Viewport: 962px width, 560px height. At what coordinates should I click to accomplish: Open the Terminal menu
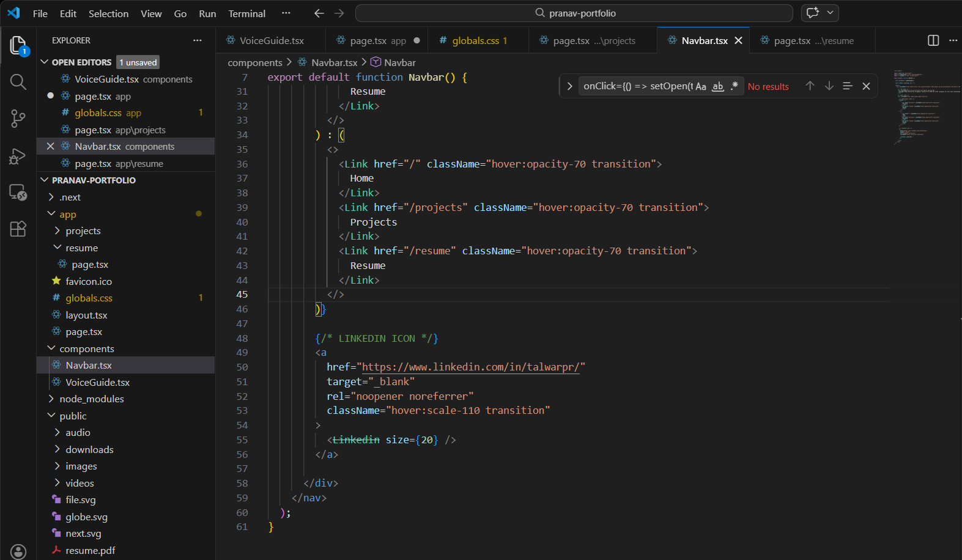tap(246, 13)
